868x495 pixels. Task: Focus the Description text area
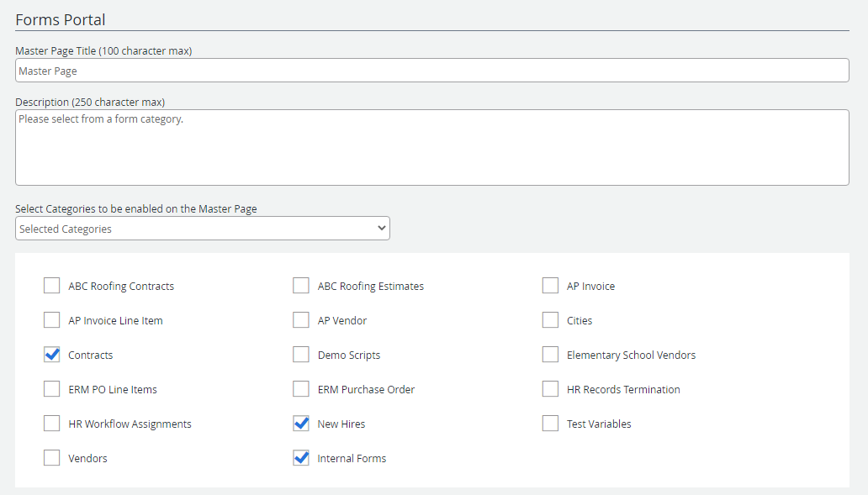[431, 147]
